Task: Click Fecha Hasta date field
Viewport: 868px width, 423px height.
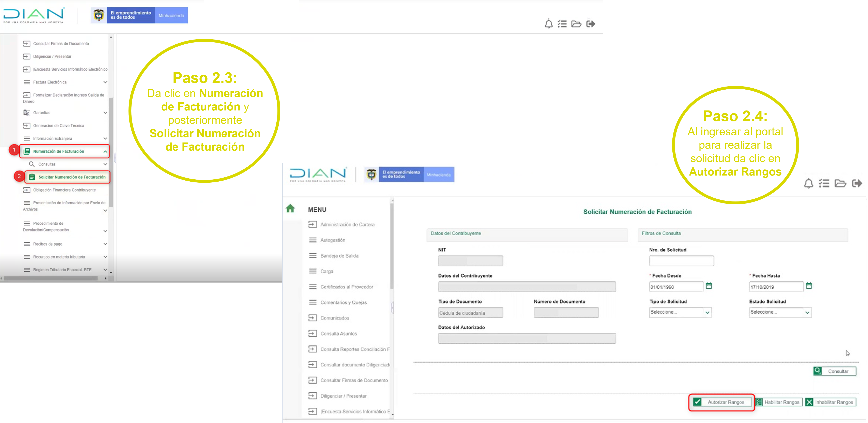Action: coord(776,287)
